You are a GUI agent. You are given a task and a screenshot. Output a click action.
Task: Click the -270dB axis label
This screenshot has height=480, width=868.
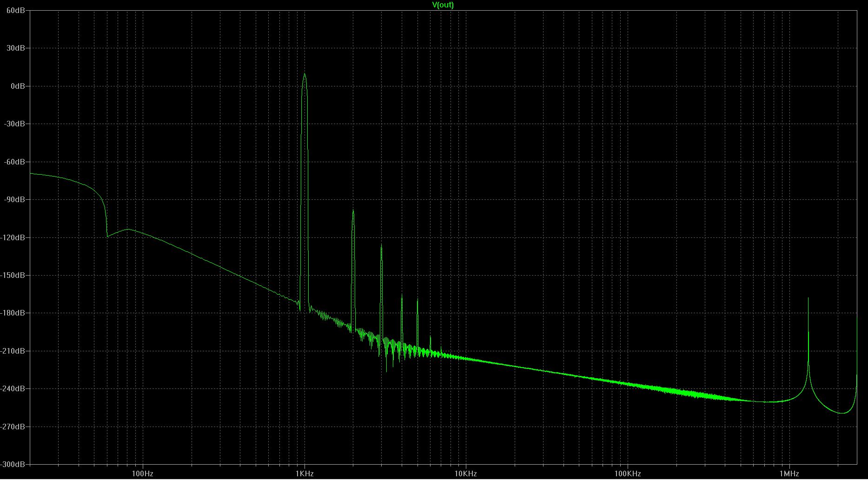pos(13,427)
